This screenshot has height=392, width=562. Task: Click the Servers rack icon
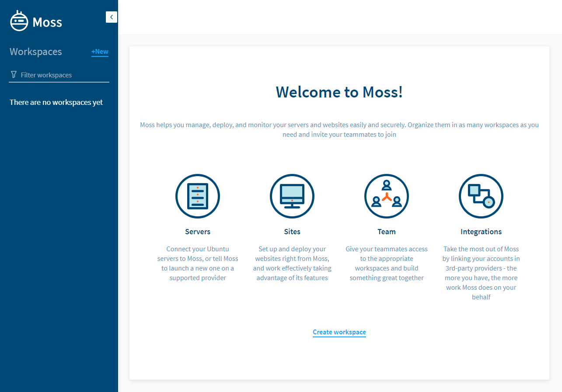(198, 196)
